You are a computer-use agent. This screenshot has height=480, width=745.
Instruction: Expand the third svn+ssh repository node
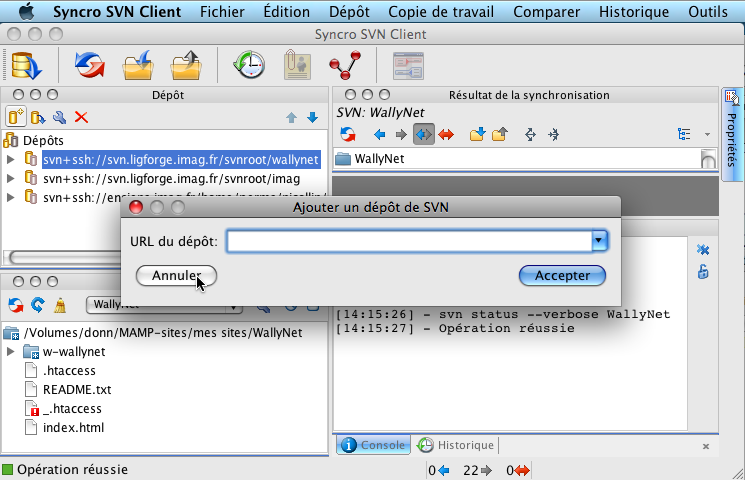point(10,197)
